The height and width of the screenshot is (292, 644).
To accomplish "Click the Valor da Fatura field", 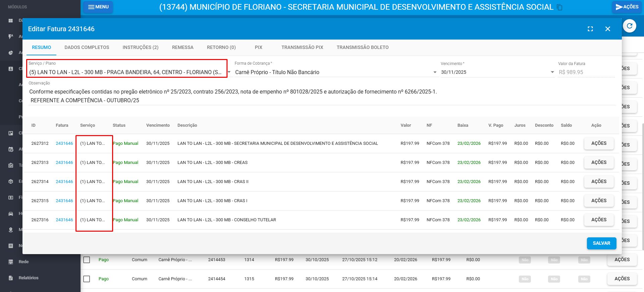I will tap(586, 72).
